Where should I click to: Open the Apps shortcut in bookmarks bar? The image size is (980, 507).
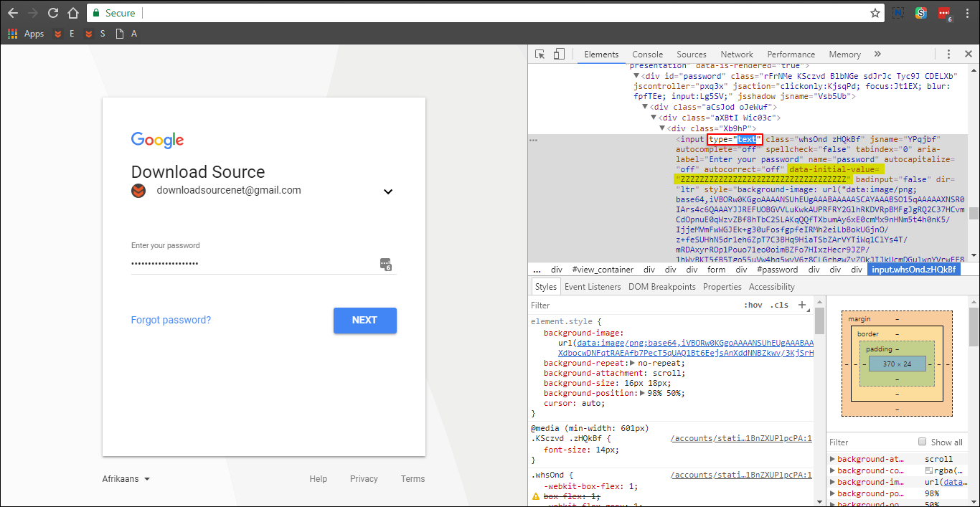(x=27, y=34)
